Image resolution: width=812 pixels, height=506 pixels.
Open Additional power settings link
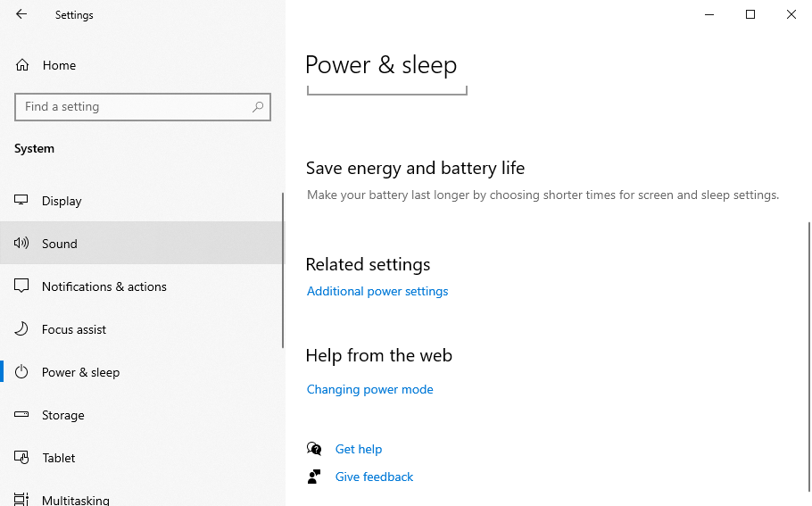(377, 291)
